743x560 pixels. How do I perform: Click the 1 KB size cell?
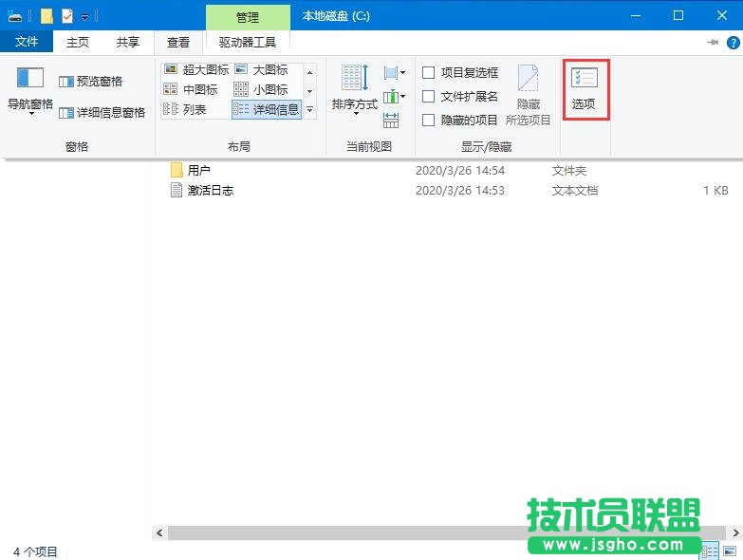pos(715,191)
